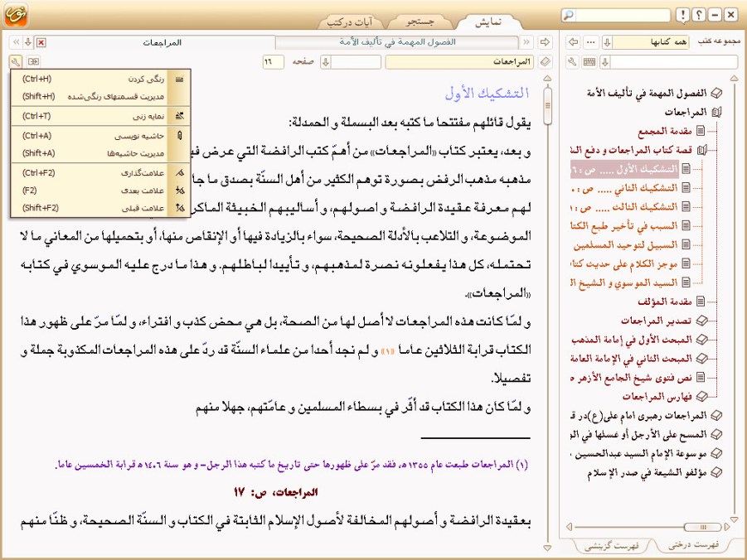Choose نمایه زنی from the tools menu
This screenshot has width=747, height=560.
(100, 116)
